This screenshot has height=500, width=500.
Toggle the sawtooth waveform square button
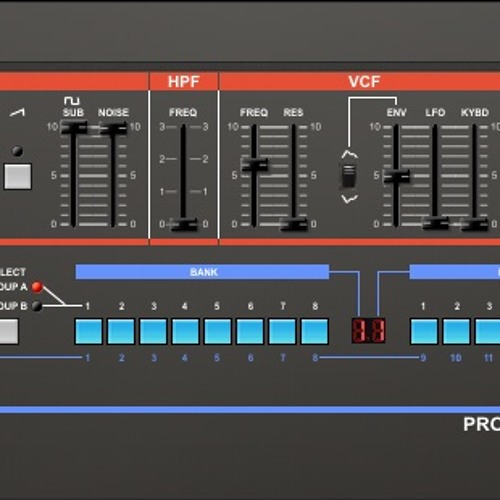pyautogui.click(x=18, y=176)
